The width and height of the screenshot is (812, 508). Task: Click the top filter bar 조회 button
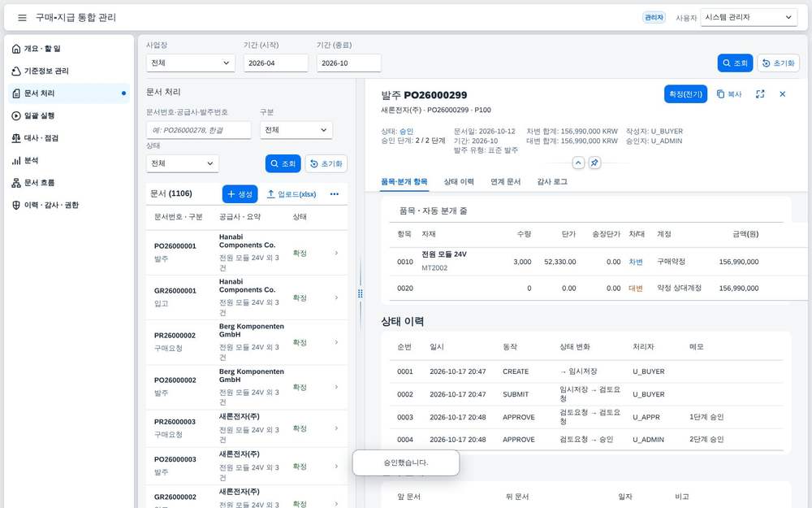click(736, 63)
